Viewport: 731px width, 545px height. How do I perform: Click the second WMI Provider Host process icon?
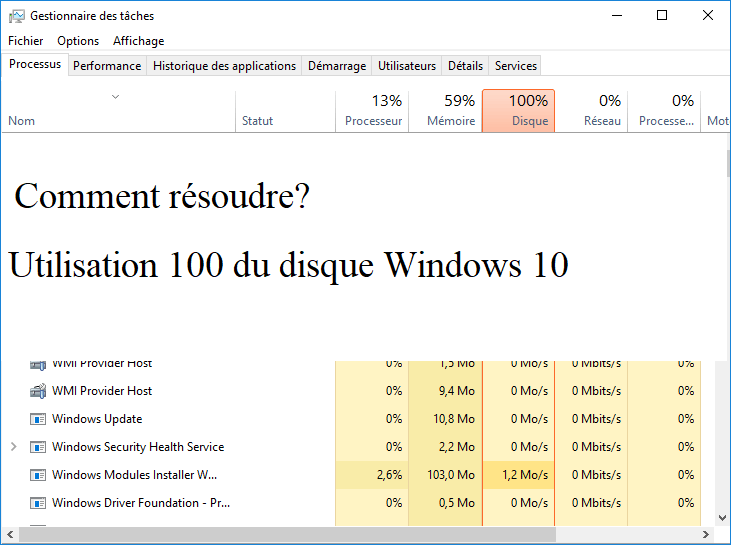click(38, 391)
